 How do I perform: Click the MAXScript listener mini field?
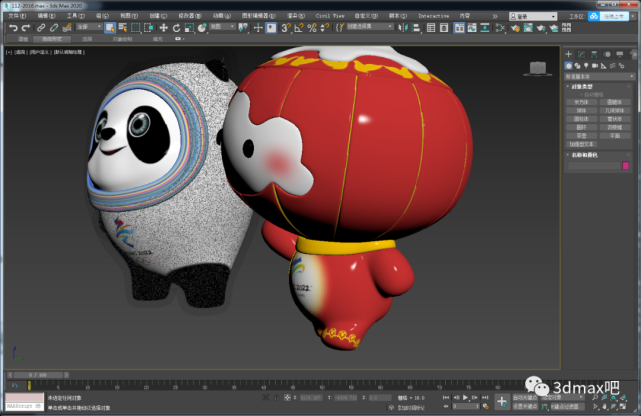pos(24,406)
